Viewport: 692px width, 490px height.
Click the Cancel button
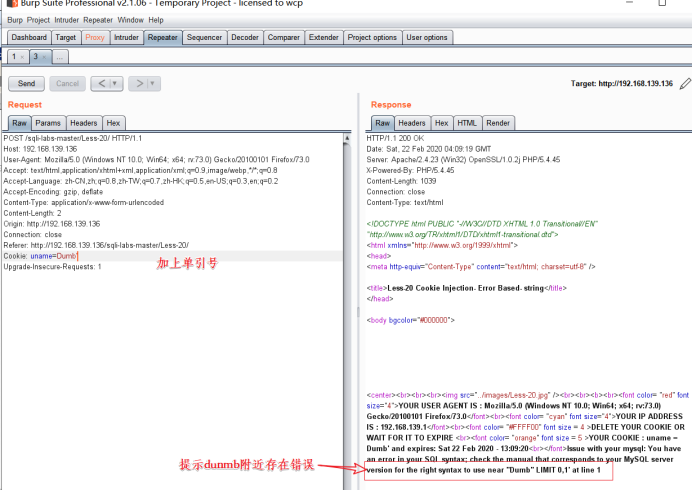67,83
